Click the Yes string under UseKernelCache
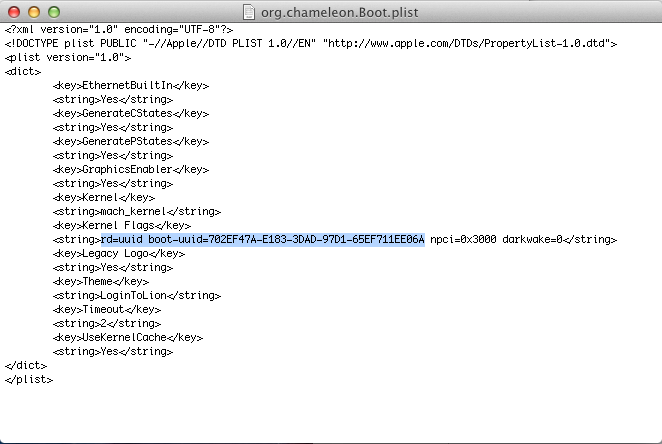Viewport: 662px width, 444px height. (x=113, y=351)
